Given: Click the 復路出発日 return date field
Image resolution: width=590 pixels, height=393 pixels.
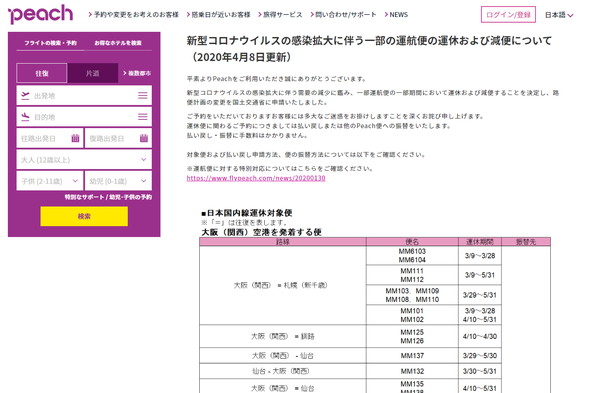Looking at the screenshot, I should click(118, 138).
